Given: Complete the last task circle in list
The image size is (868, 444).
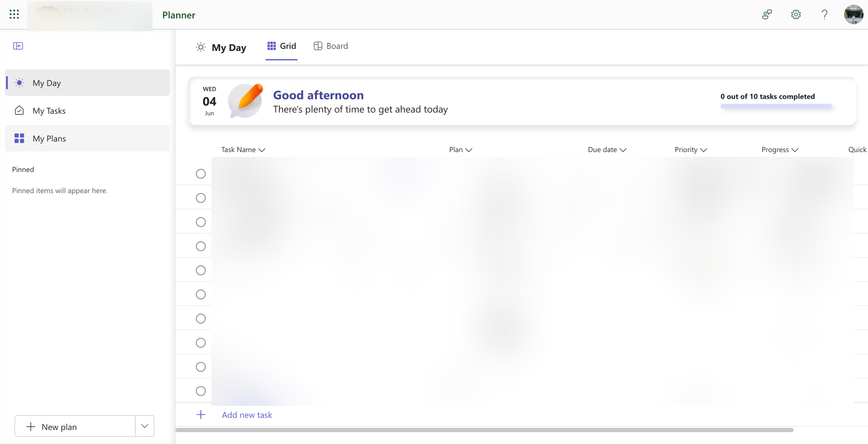Looking at the screenshot, I should pos(201,391).
